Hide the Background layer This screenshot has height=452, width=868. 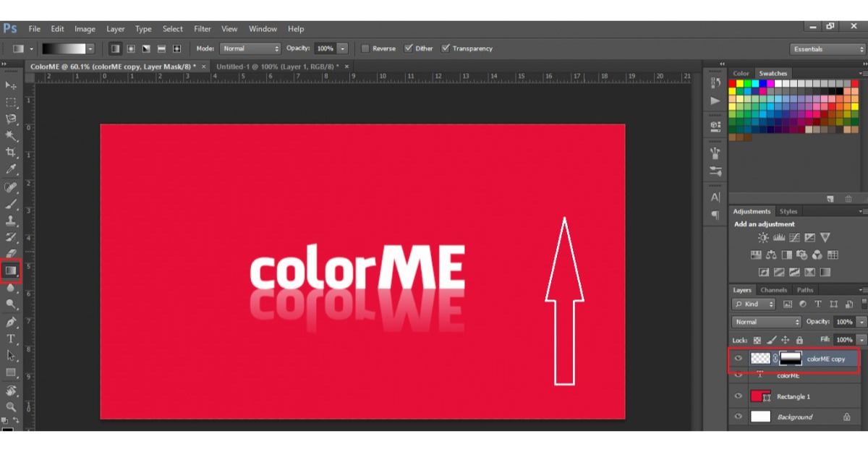click(x=739, y=417)
